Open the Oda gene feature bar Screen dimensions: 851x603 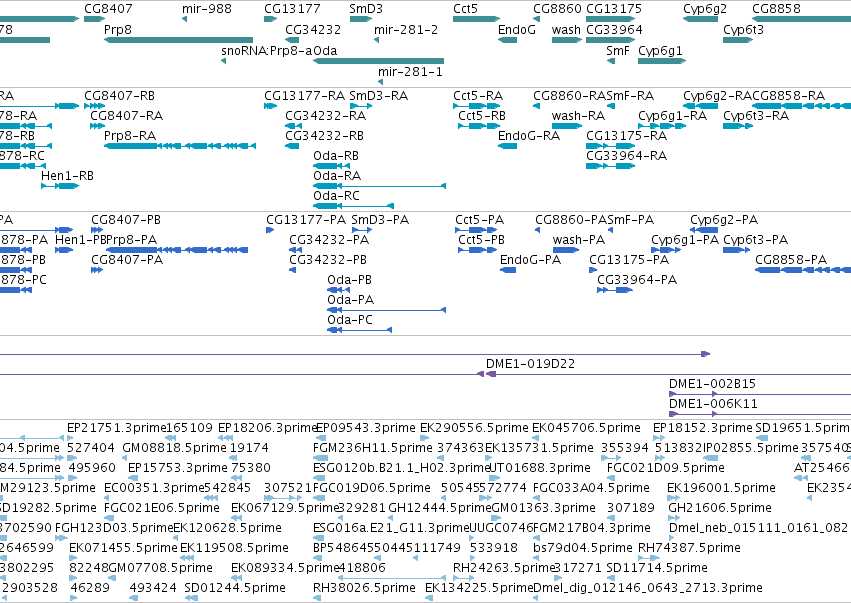point(378,61)
